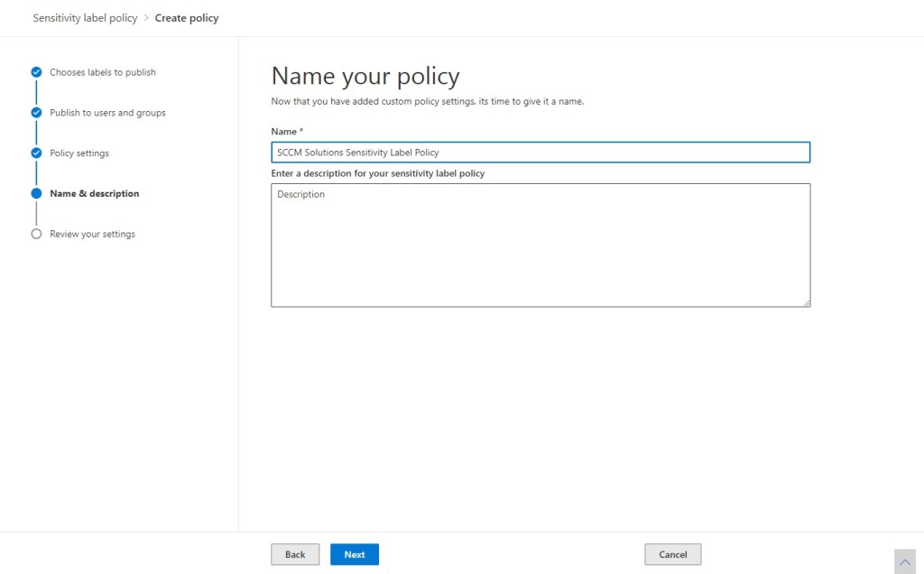
Task: Click the breadcrumb chevron separator
Action: [146, 18]
